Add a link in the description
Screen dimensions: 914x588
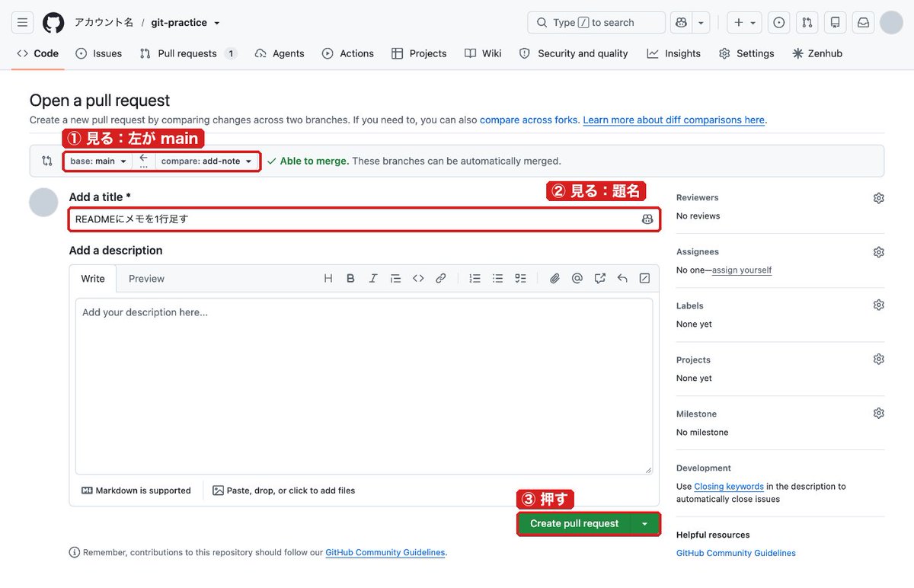[x=440, y=279]
